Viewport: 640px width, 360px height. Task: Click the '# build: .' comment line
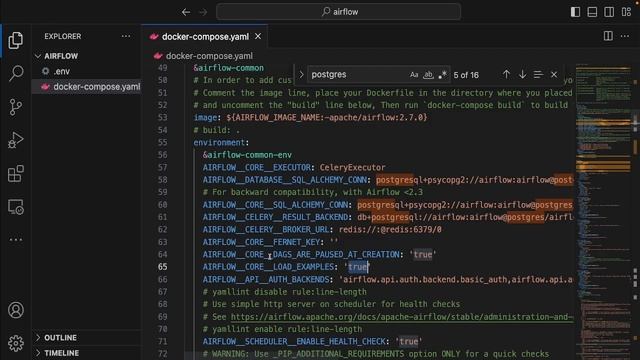pos(217,130)
